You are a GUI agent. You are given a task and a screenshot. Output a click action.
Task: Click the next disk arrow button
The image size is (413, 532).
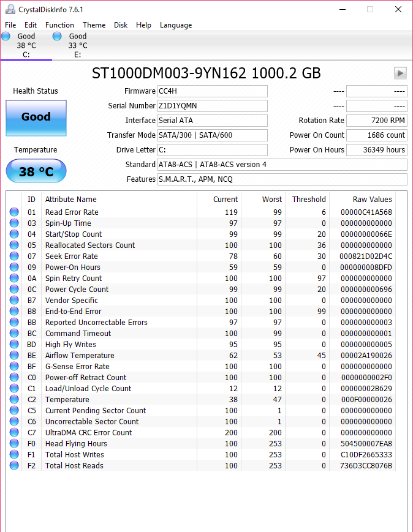point(400,73)
